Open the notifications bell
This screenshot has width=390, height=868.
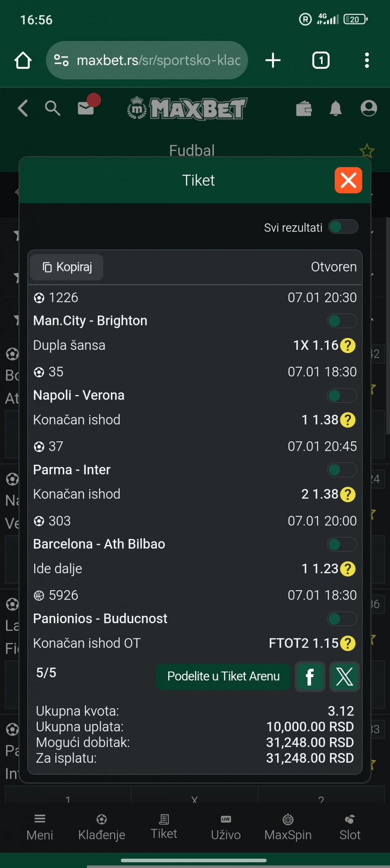coord(336,109)
